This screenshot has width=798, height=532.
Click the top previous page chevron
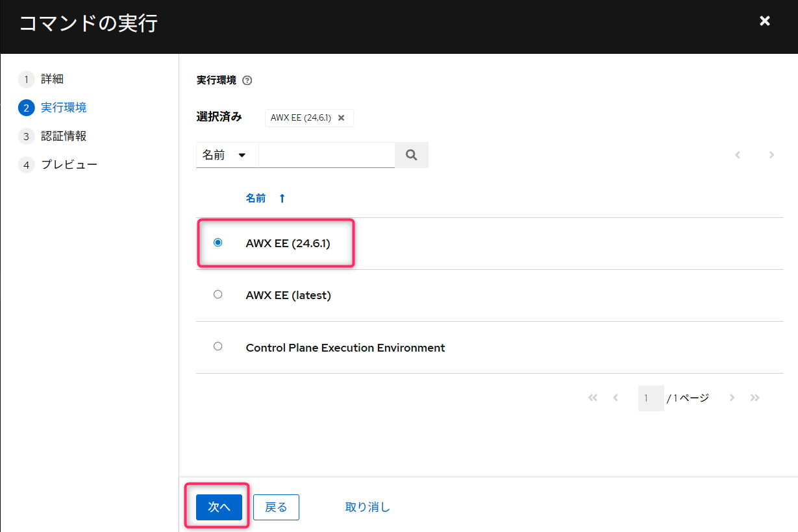coord(738,155)
